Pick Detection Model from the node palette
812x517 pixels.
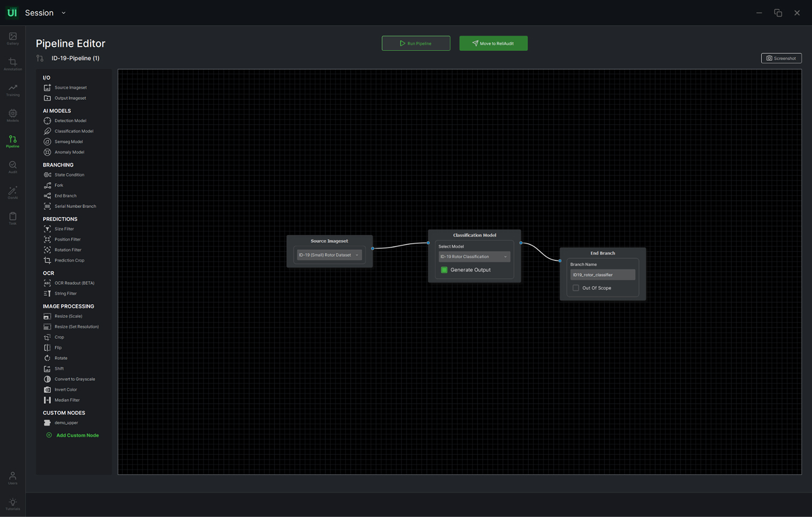click(65, 121)
